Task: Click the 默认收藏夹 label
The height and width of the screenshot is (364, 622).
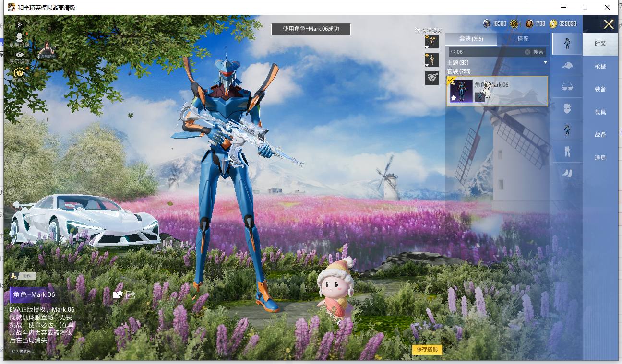Action: pos(21,351)
